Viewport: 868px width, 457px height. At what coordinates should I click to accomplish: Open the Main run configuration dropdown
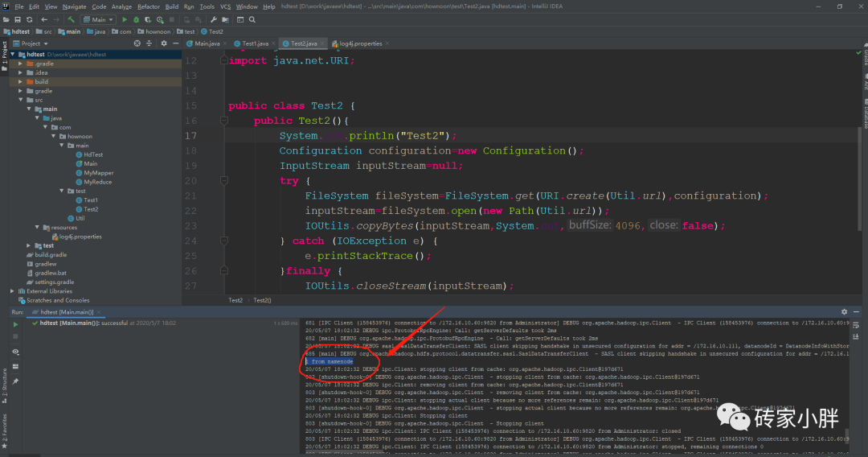click(98, 19)
